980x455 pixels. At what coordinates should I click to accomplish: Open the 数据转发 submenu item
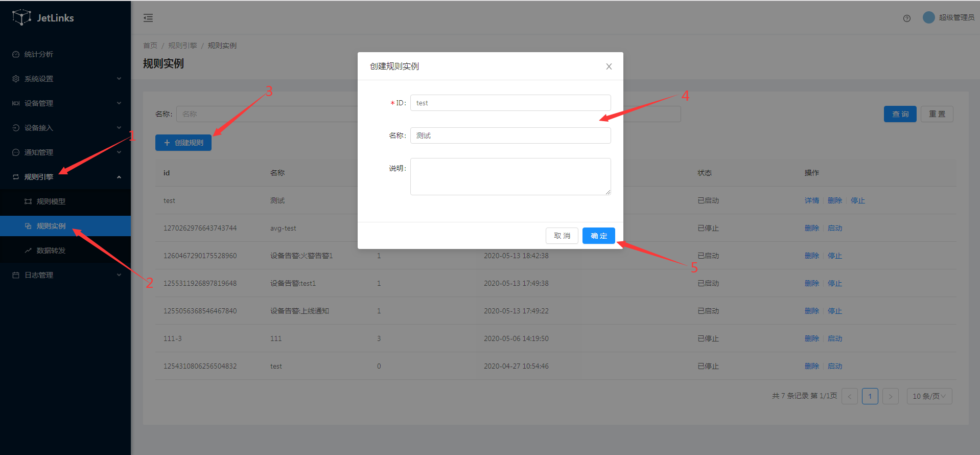[x=51, y=251]
